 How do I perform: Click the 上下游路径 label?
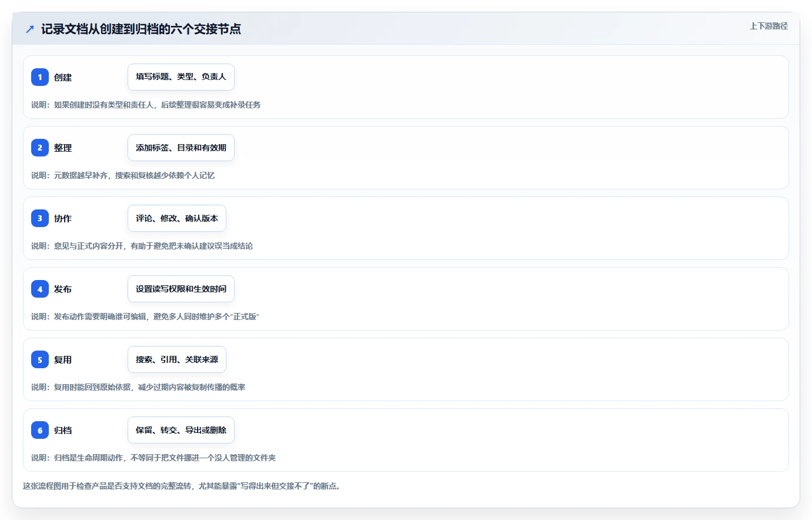768,26
